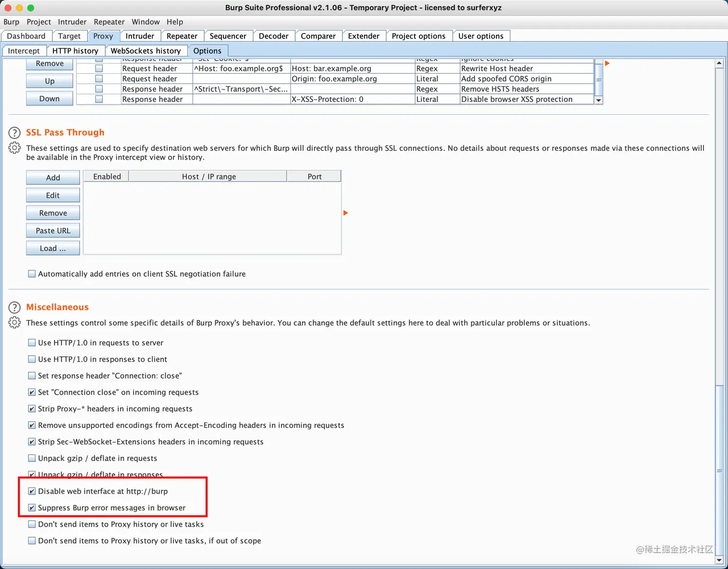
Task: Switch to the Repeater tab
Action: coord(182,36)
